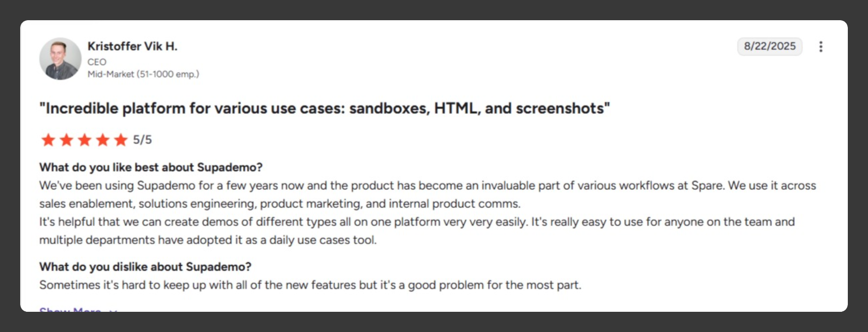Image resolution: width=868 pixels, height=332 pixels.
Task: Click the third red rating star
Action: (x=84, y=140)
